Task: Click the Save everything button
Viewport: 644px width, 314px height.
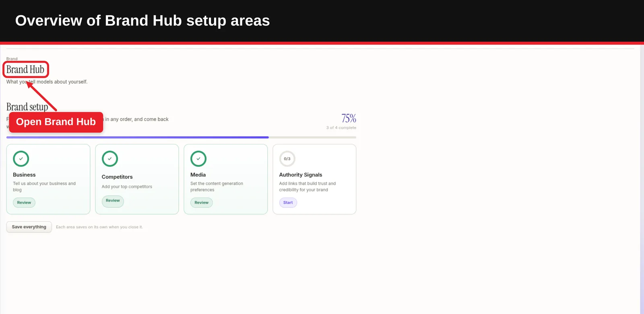Action: point(29,227)
